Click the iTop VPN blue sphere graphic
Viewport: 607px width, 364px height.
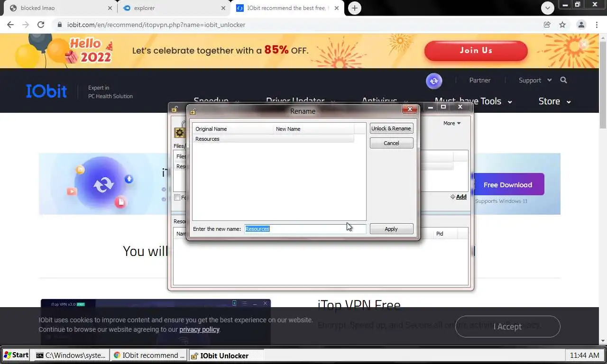103,184
